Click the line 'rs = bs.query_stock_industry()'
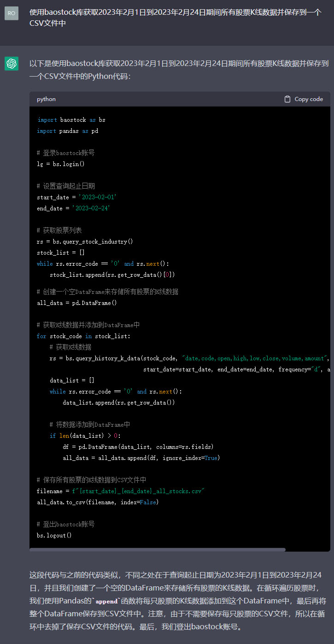Image resolution: width=334 pixels, height=644 pixels. click(x=85, y=242)
